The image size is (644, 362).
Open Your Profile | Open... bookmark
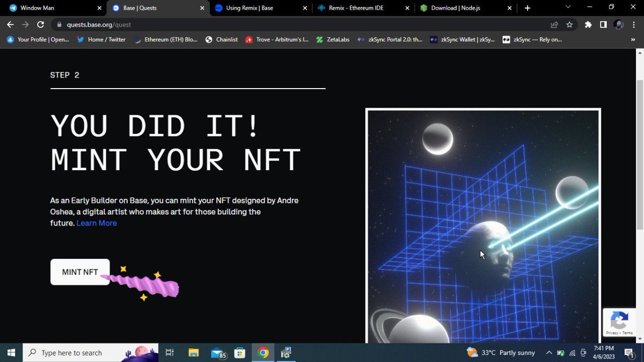[x=38, y=39]
